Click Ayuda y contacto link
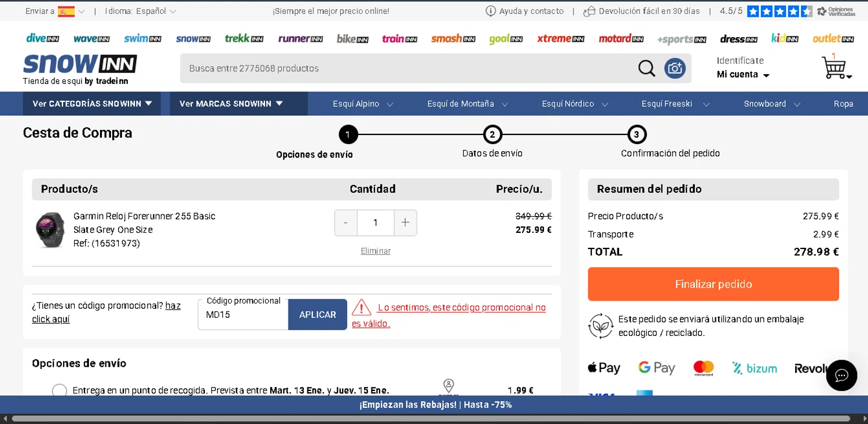Viewport: 868px width, 424px height. (524, 11)
